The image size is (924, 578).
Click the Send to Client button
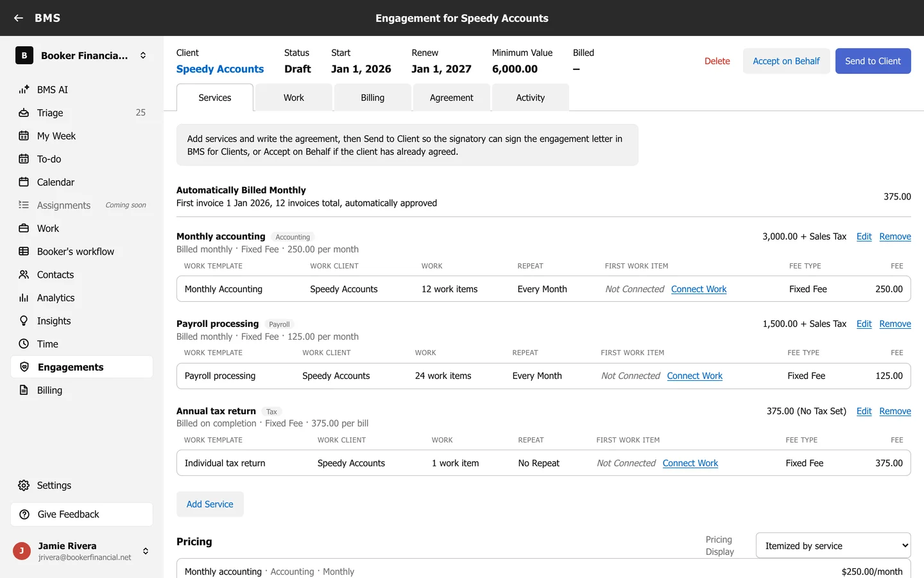[x=873, y=61]
